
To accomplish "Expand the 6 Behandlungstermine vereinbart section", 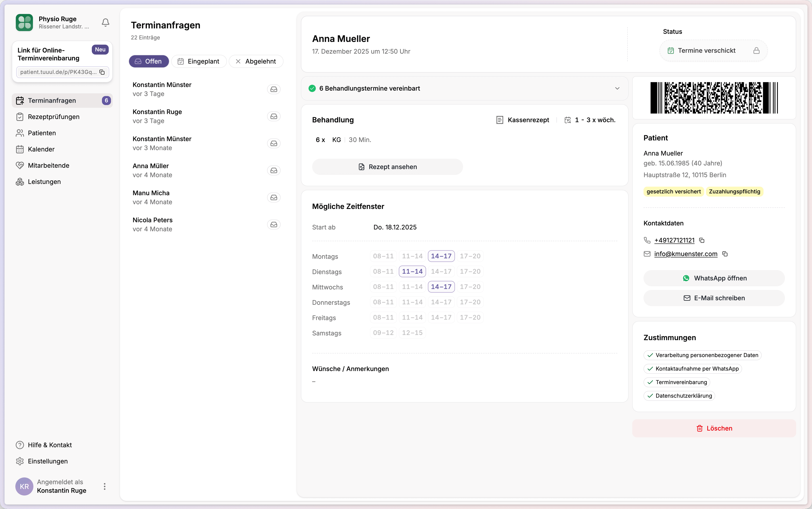I will click(617, 88).
